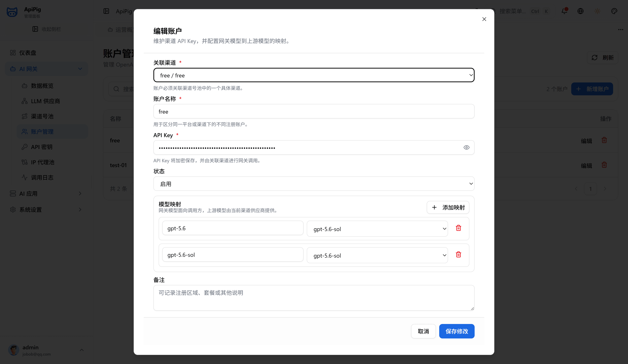Cancel with the 取消 button

[423, 331]
